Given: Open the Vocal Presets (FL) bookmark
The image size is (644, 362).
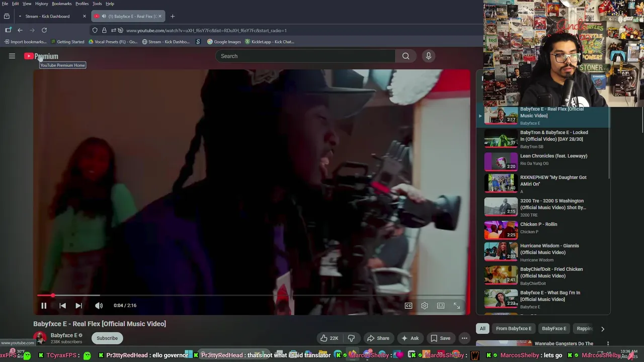Looking at the screenshot, I should (113, 42).
